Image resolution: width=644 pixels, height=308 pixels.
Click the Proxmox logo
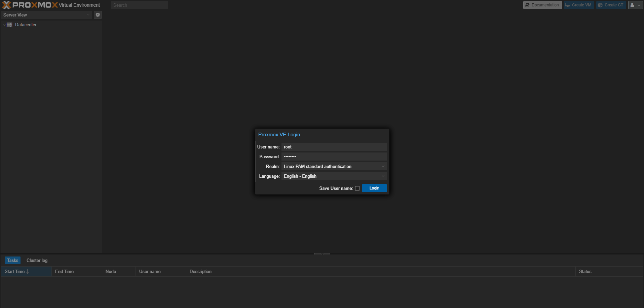30,5
